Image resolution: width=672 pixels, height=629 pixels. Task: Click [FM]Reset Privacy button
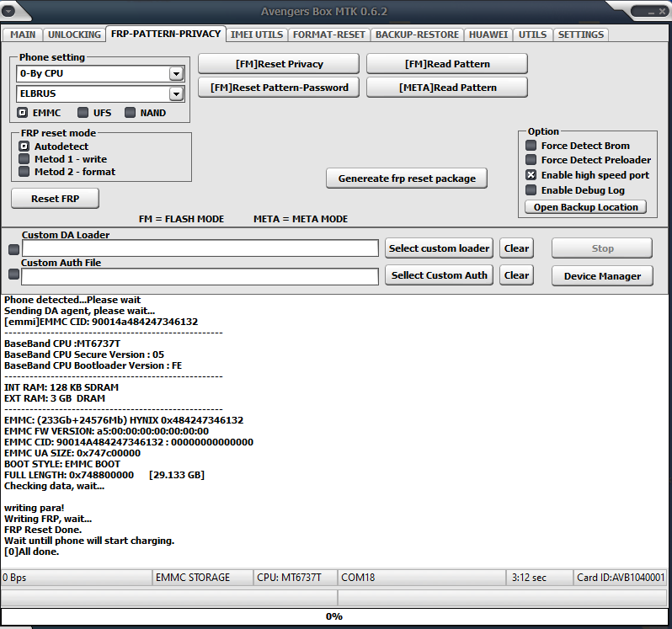tap(279, 64)
